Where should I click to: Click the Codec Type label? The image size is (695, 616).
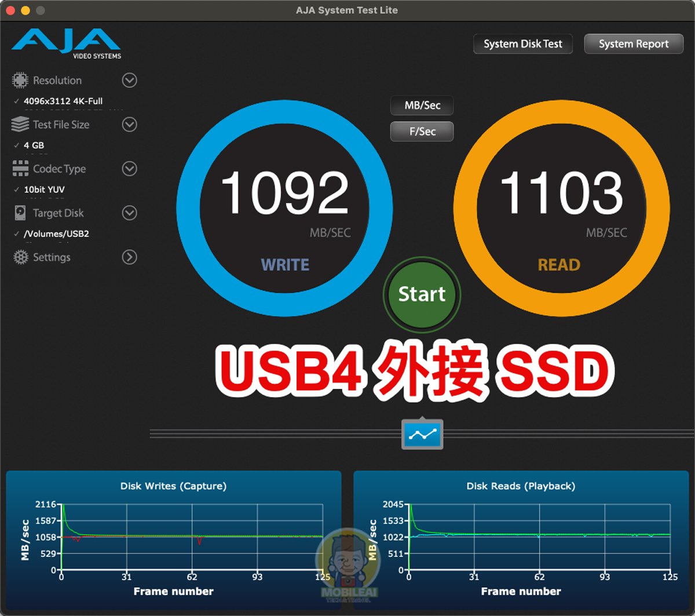click(x=59, y=169)
